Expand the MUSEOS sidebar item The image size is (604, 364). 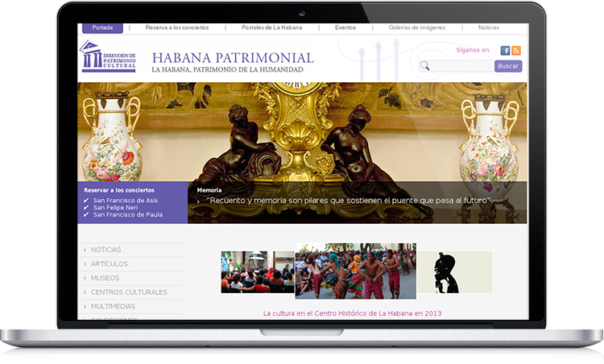[x=131, y=278]
